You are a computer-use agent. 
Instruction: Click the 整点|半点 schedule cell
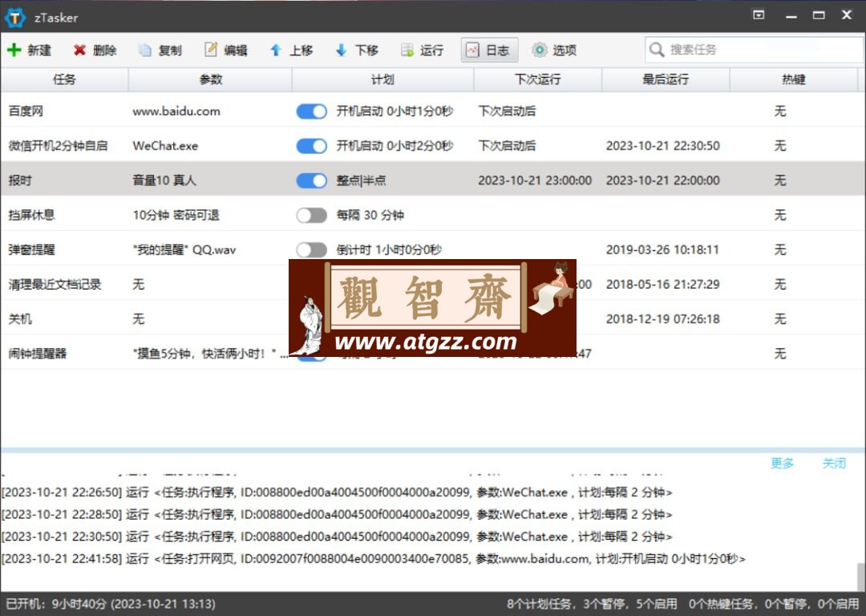(x=361, y=180)
